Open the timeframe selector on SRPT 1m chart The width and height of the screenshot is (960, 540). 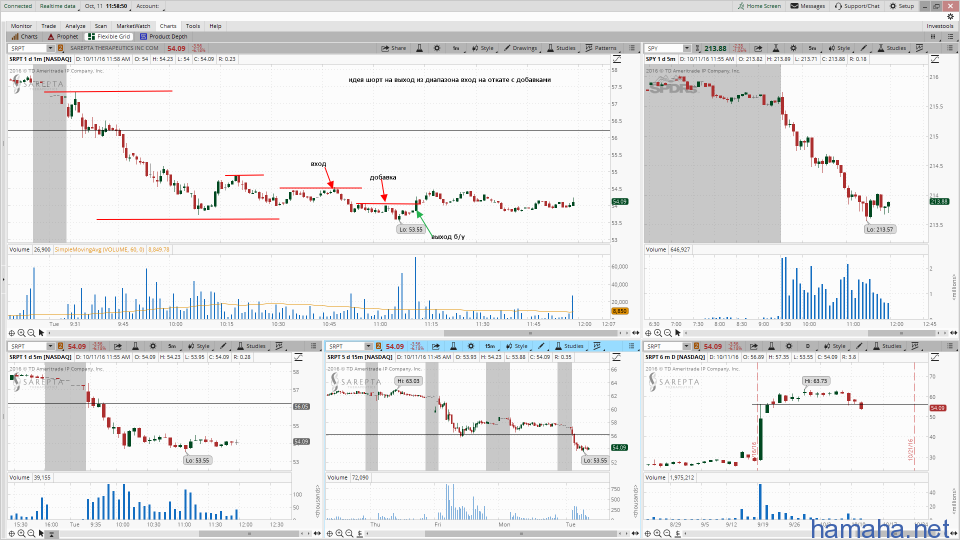coord(456,48)
